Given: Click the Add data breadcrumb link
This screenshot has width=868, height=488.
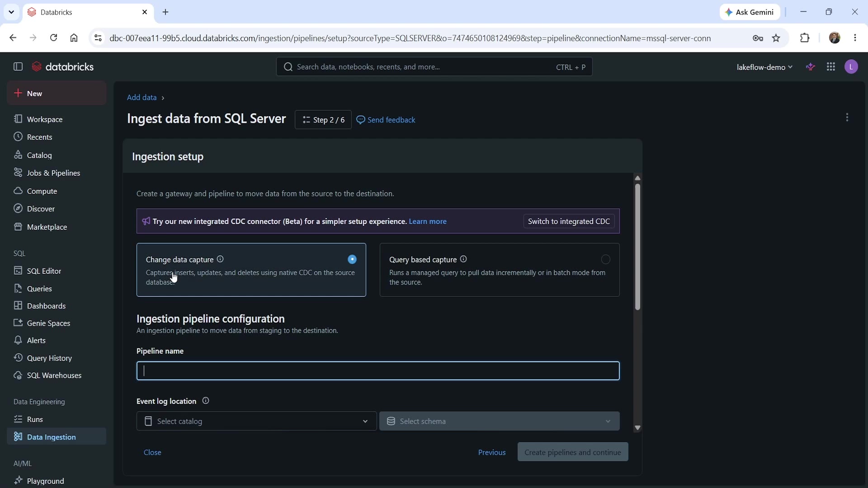Looking at the screenshot, I should 142,98.
